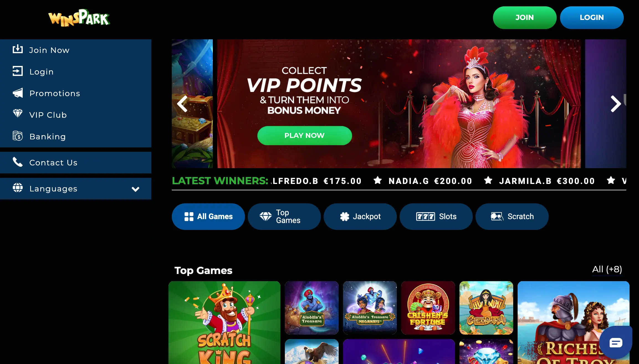The width and height of the screenshot is (639, 364).
Task: Expand the Languages dropdown chevron
Action: pyautogui.click(x=136, y=189)
